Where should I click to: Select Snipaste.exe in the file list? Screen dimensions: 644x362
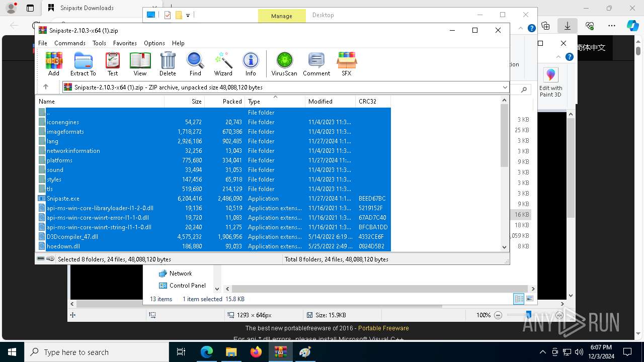click(214, 199)
